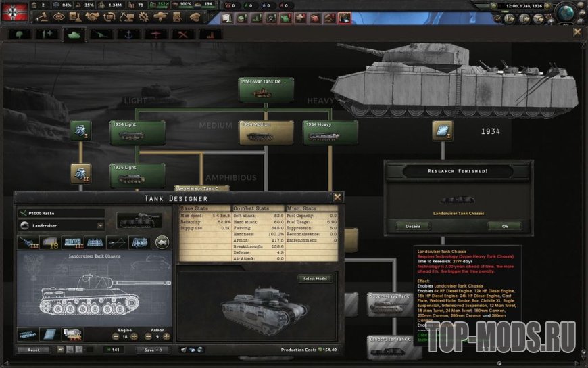Select the 1936 Light tank technology
This screenshot has width=588, height=368.
point(137,175)
